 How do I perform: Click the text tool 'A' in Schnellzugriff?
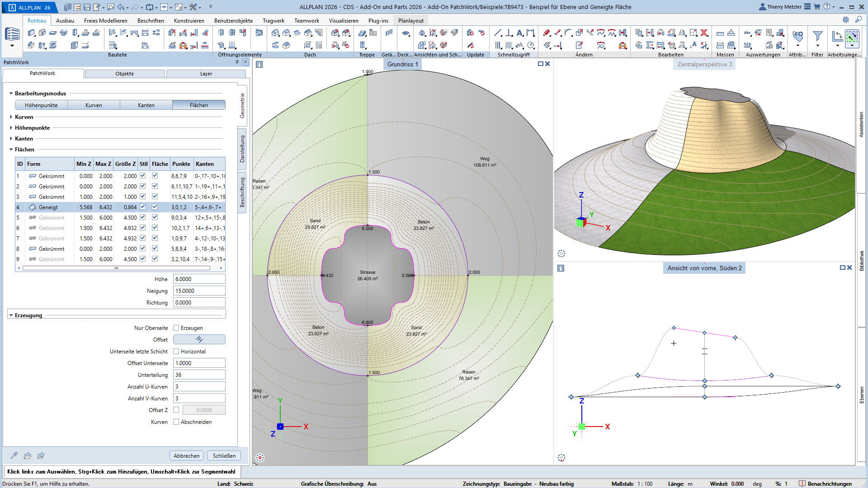click(x=519, y=33)
